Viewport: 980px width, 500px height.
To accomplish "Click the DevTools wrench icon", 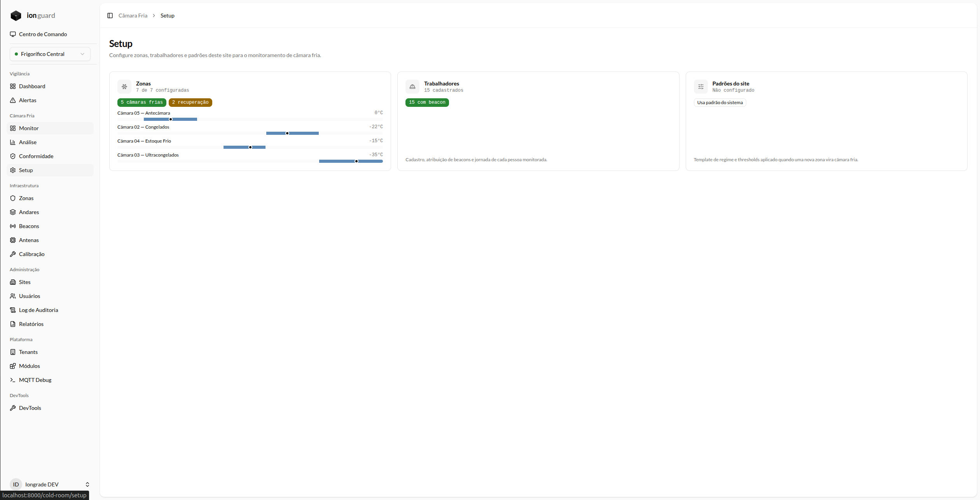I will coord(13,408).
